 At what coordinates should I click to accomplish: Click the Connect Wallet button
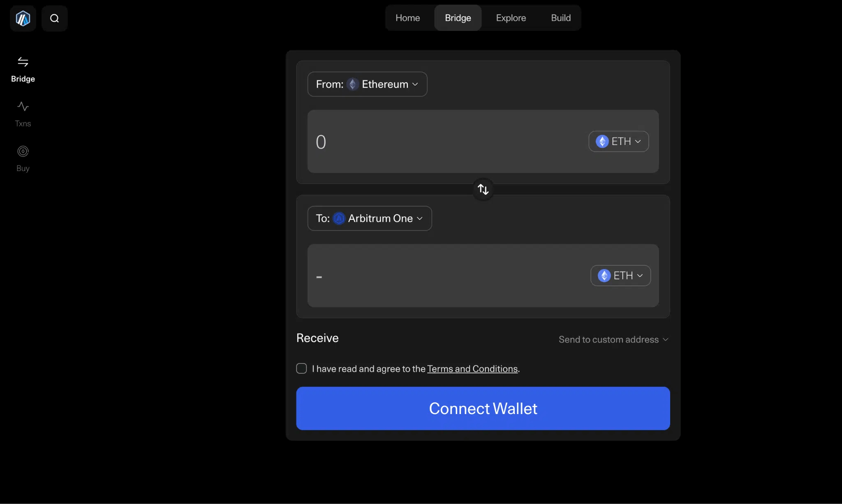483,408
